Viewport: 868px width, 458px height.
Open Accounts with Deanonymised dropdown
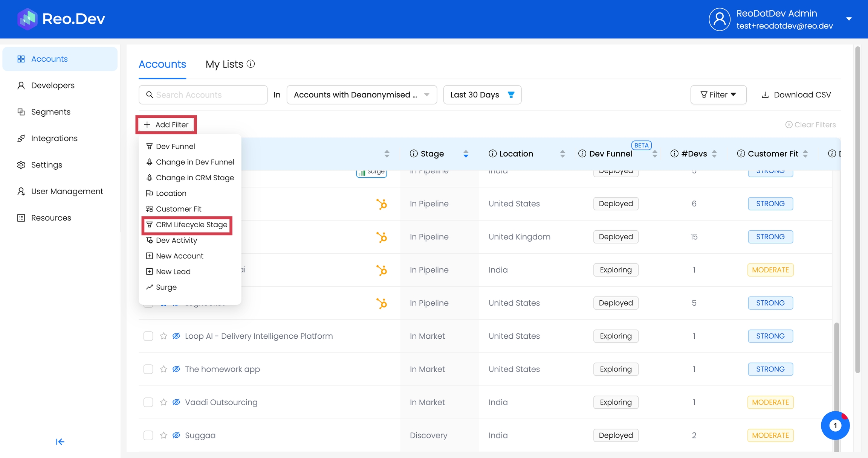pyautogui.click(x=361, y=95)
